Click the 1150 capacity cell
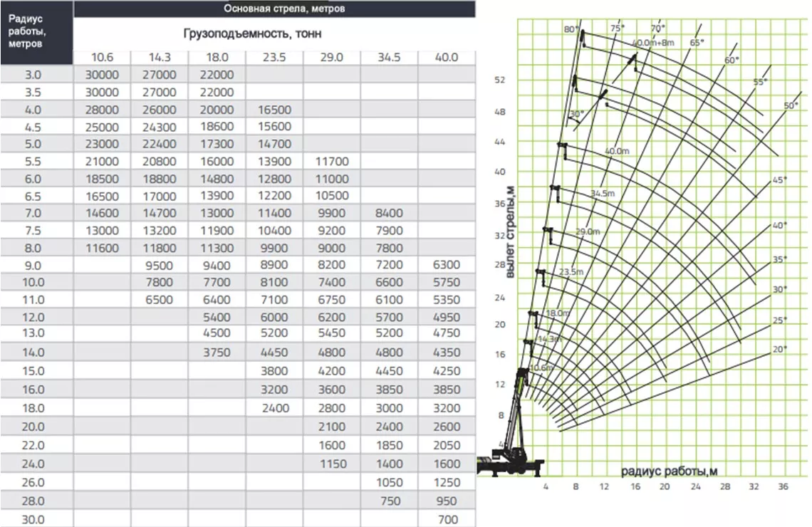This screenshot has height=527, width=812. tap(331, 464)
